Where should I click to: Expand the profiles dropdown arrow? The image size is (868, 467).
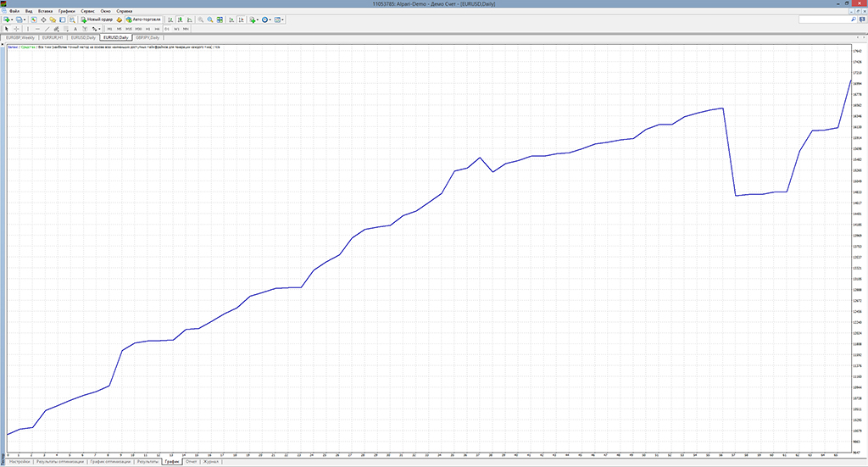coord(25,20)
